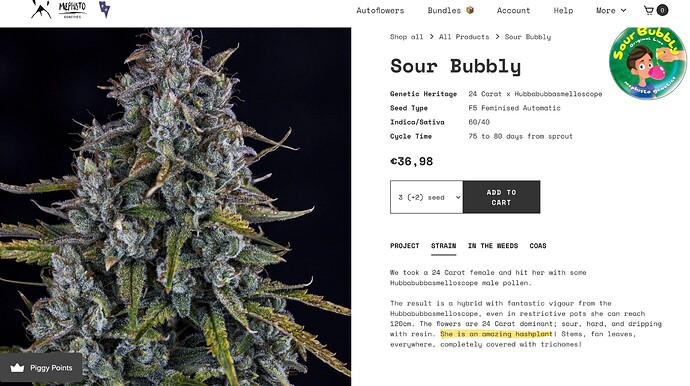Image resolution: width=690 pixels, height=386 pixels.
Task: Open the COAS tab
Action: 538,246
